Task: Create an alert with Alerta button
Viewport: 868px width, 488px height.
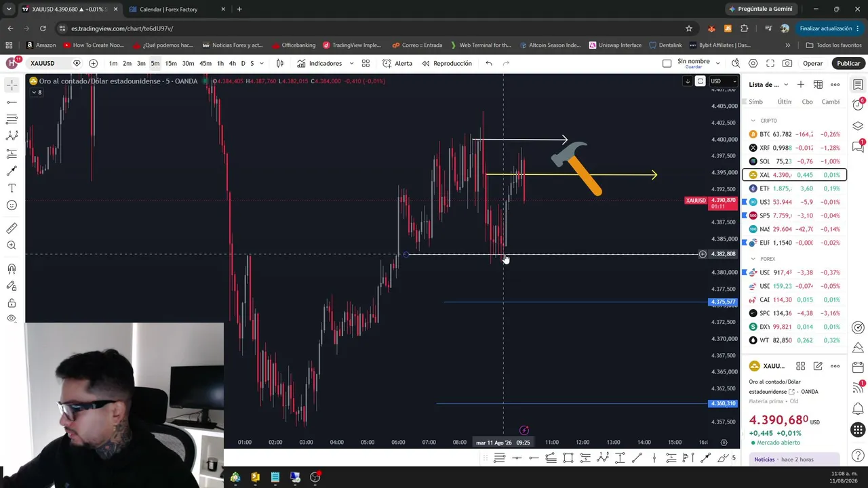Action: [397, 63]
